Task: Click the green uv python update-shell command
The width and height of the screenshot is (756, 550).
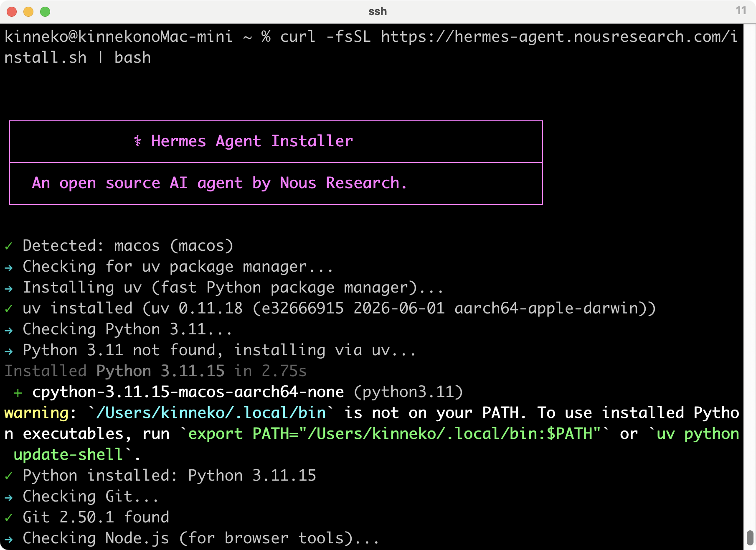Action: [x=376, y=444]
